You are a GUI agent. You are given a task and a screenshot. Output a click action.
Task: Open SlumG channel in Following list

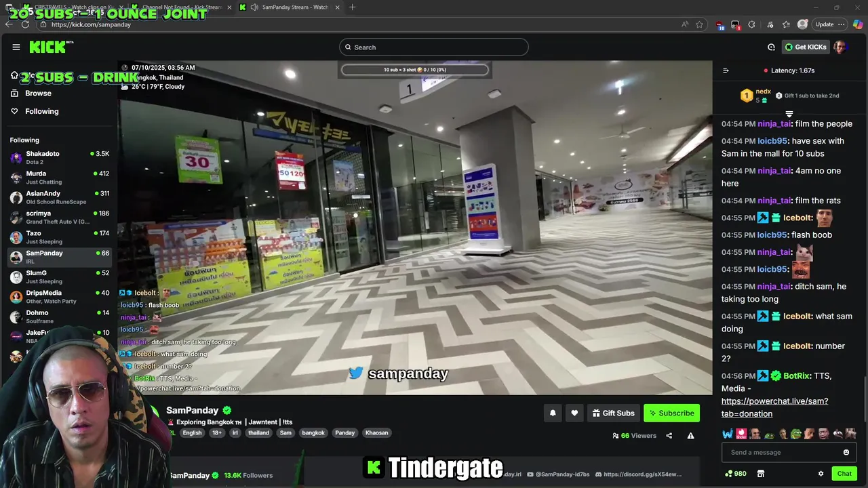59,277
